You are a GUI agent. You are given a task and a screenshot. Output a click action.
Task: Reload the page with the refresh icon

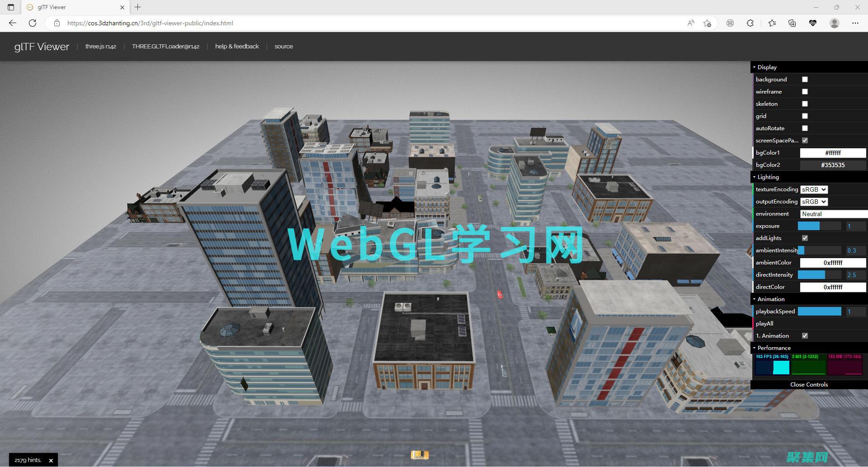(32, 23)
